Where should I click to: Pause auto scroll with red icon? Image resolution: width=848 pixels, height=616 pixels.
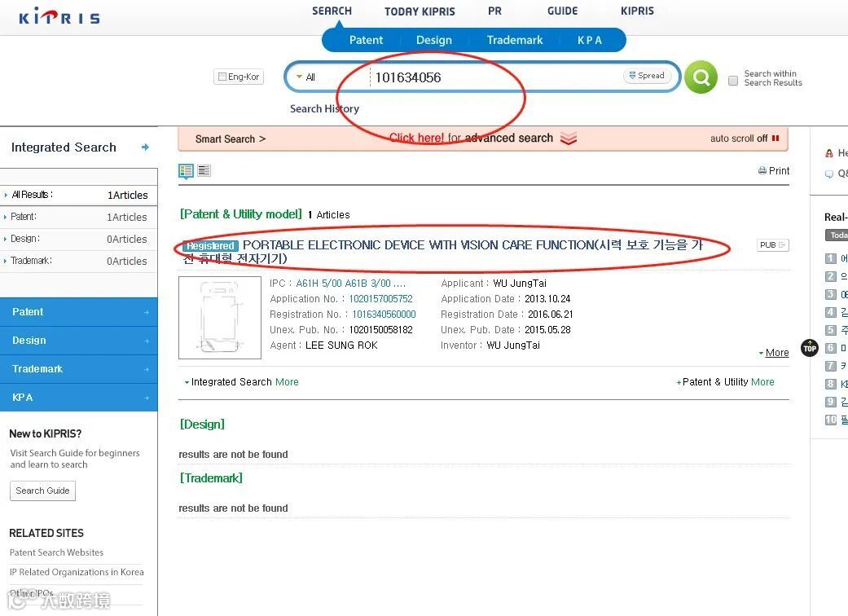[x=776, y=139]
